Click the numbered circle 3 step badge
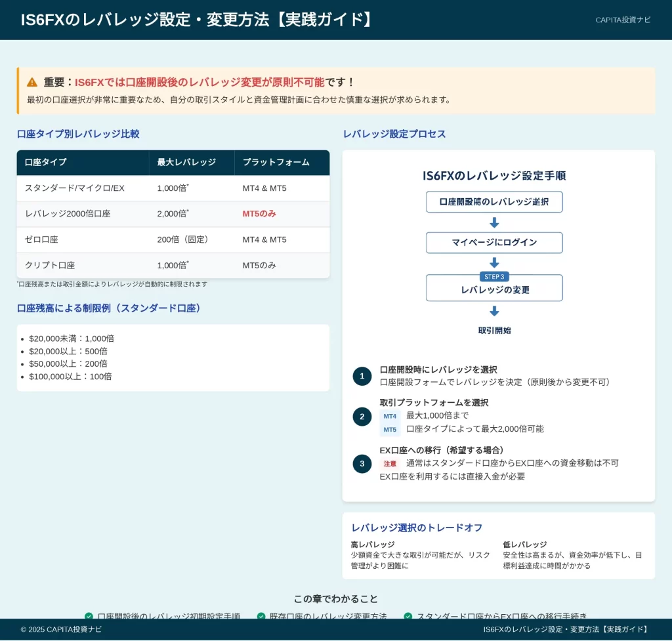 pos(362,464)
